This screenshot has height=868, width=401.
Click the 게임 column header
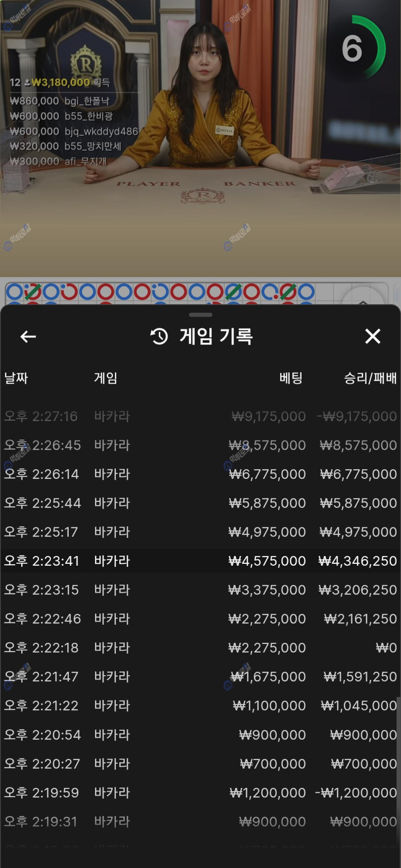pos(106,378)
